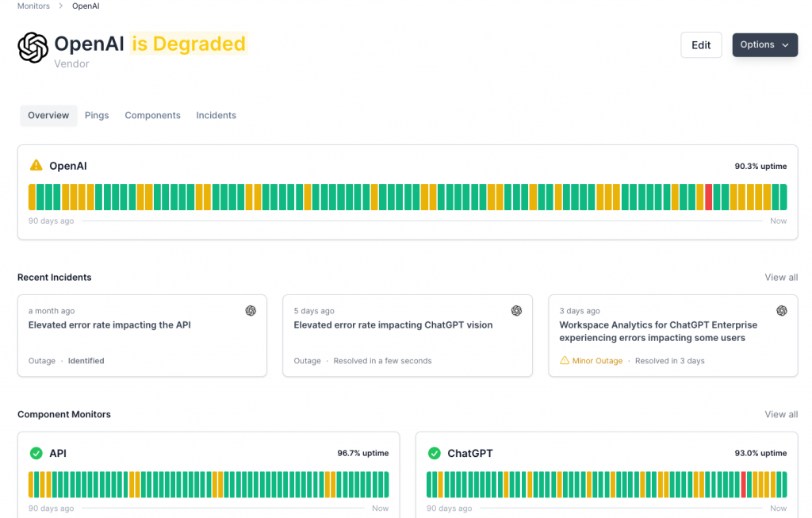The image size is (812, 518).
Task: Click the green check icon beside API
Action: click(x=36, y=453)
